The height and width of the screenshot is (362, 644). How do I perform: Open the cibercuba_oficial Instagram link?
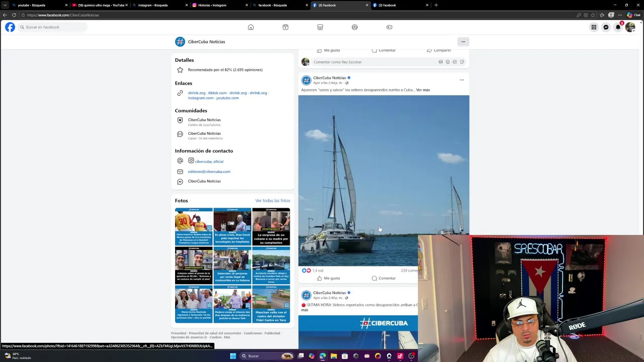click(209, 161)
